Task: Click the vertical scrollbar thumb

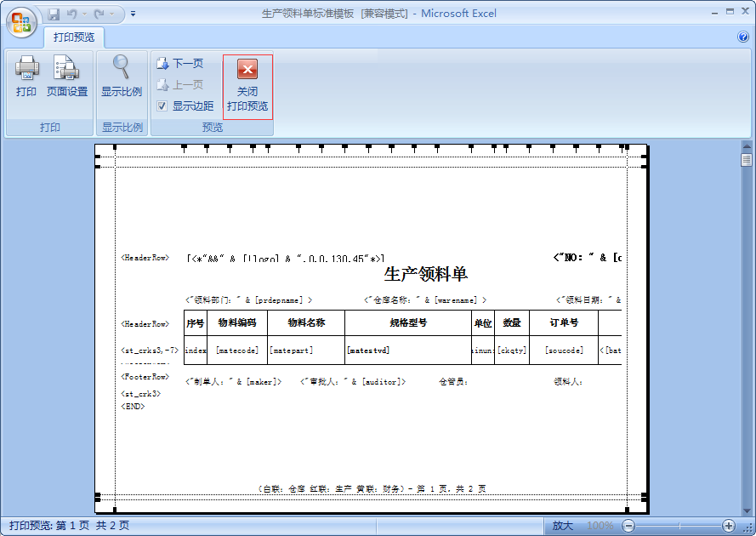Action: click(747, 160)
